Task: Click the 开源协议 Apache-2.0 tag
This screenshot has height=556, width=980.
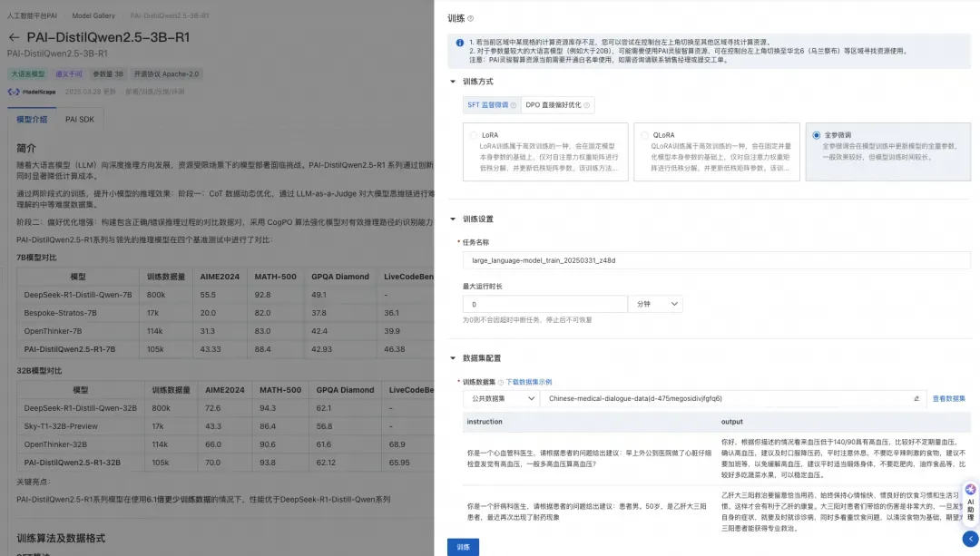Action: (166, 74)
